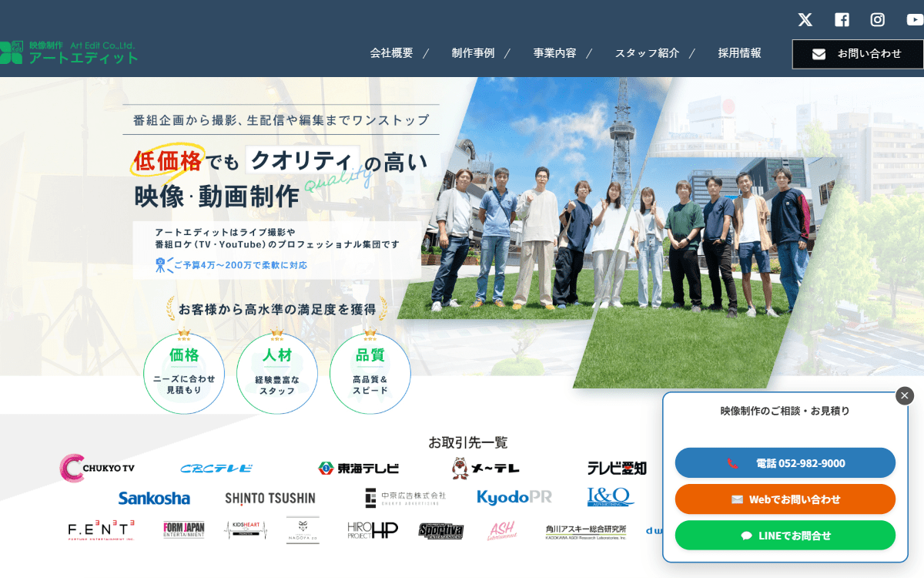Click the Sportiva Entertainment logo
The height and width of the screenshot is (578, 924).
[x=442, y=530]
